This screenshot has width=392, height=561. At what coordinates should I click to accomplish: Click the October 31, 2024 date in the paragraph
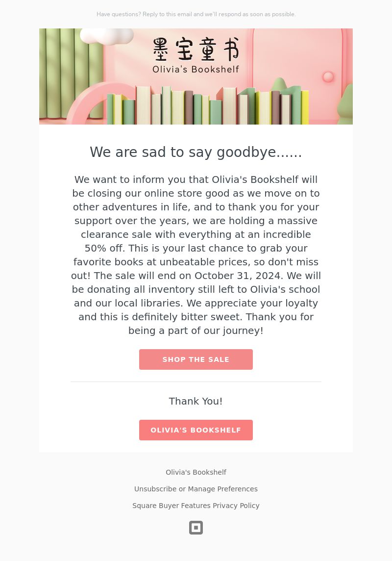click(x=238, y=276)
